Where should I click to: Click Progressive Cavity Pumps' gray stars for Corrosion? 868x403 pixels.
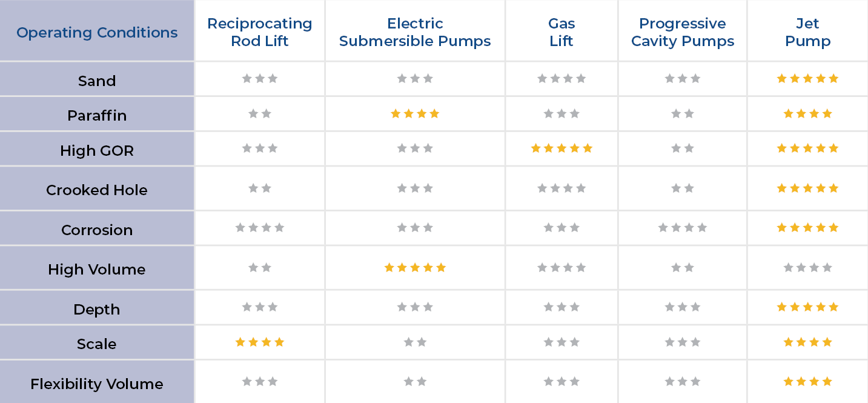pos(683,228)
